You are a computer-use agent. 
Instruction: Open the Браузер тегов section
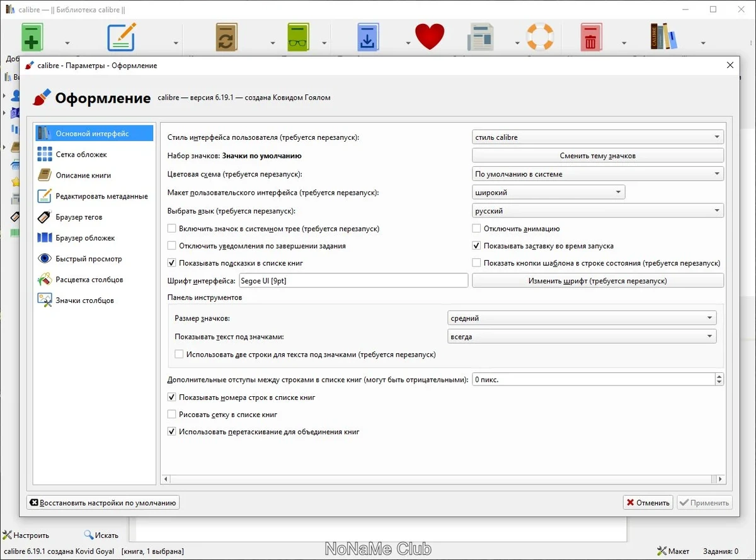(x=94, y=217)
